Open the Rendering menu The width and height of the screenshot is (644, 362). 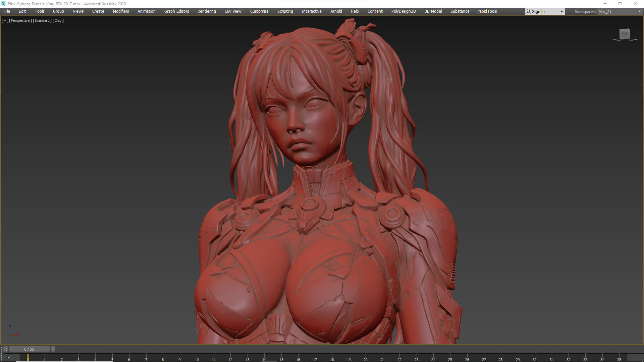(x=207, y=11)
